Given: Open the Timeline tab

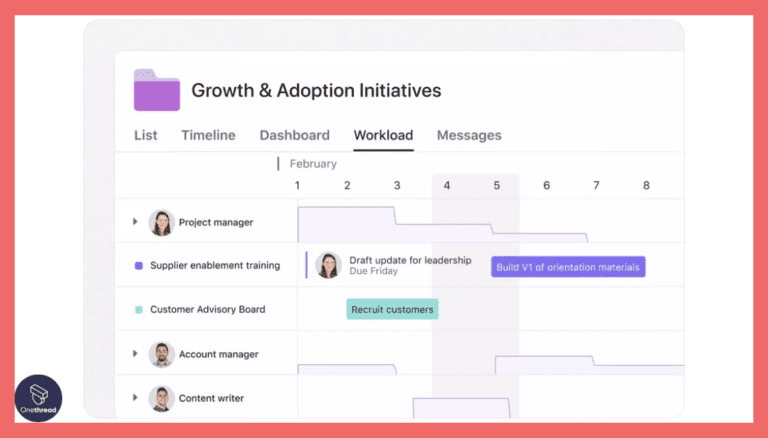Looking at the screenshot, I should click(208, 135).
